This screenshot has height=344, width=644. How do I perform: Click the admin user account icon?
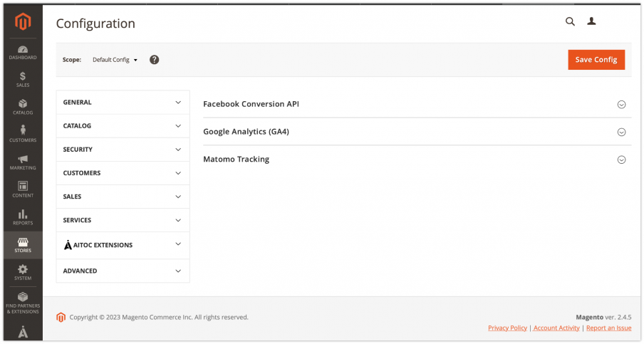(x=591, y=21)
